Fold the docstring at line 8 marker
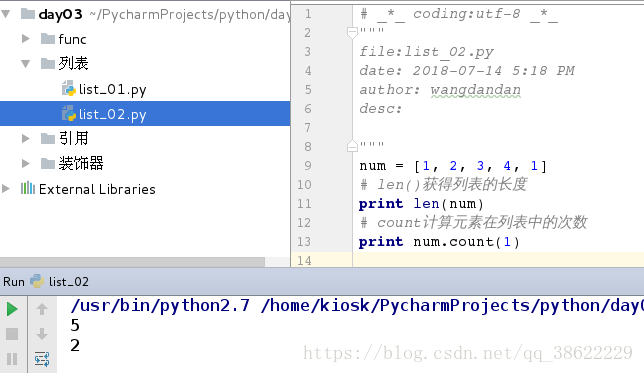The image size is (644, 373). tap(352, 145)
